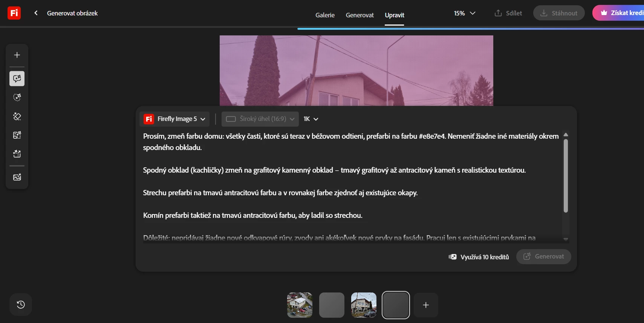Image resolution: width=644 pixels, height=323 pixels.
Task: Open the Široký úhel (16:9) aspect dropdown
Action: coord(260,119)
